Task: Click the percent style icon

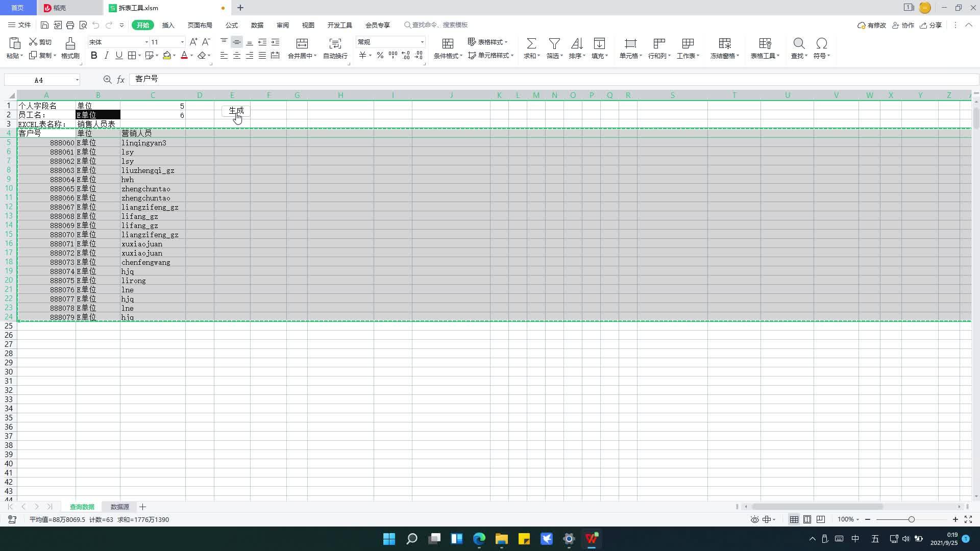Action: 380,55
